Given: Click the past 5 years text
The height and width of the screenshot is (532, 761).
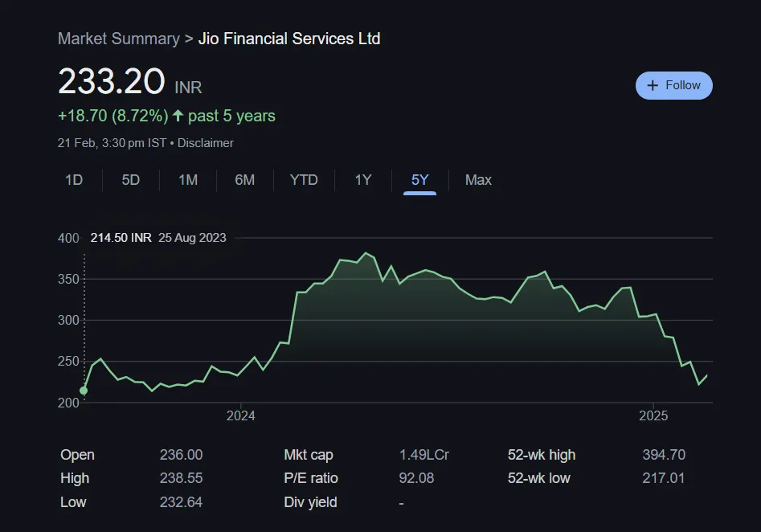Looking at the screenshot, I should pyautogui.click(x=231, y=116).
